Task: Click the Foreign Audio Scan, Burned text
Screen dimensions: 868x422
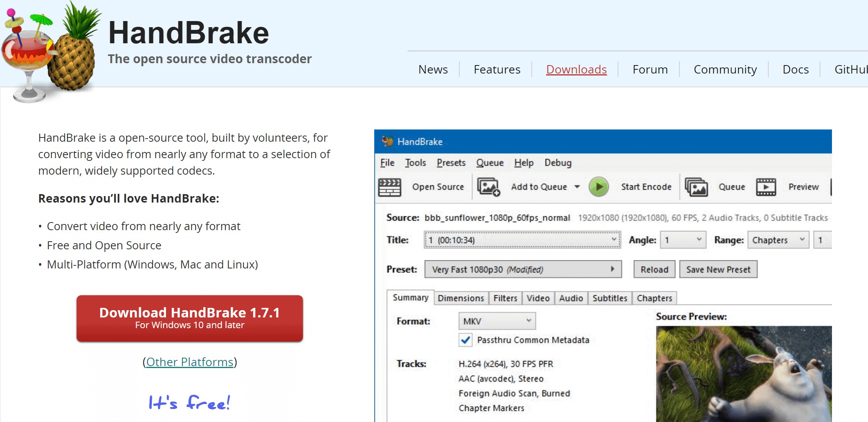Action: pyautogui.click(x=514, y=393)
